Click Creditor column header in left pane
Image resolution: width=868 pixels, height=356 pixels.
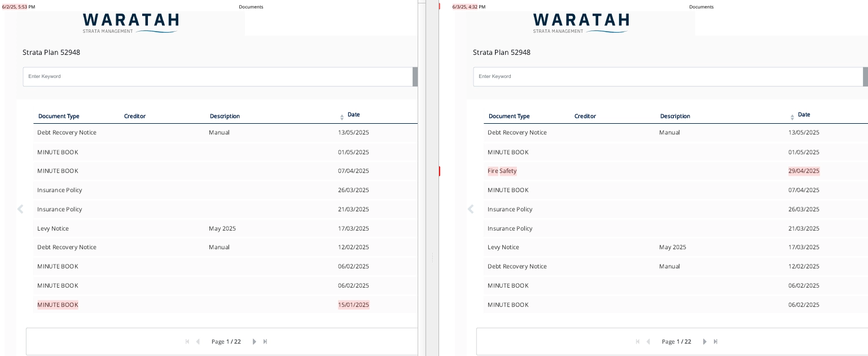pyautogui.click(x=135, y=116)
